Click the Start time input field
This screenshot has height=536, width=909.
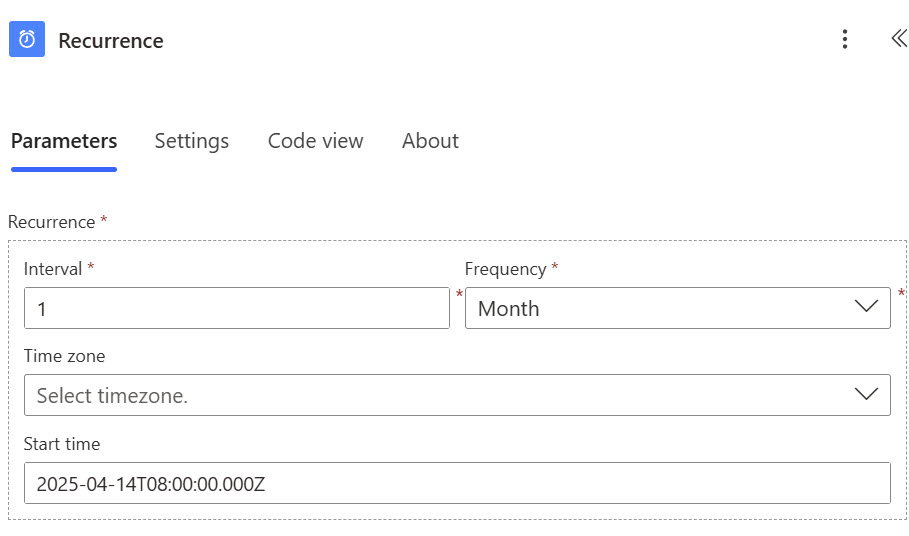[457, 483]
